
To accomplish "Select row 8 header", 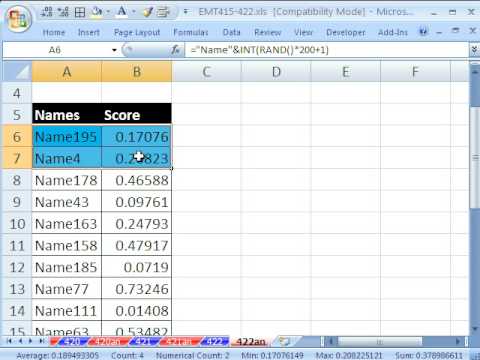I will tap(17, 180).
